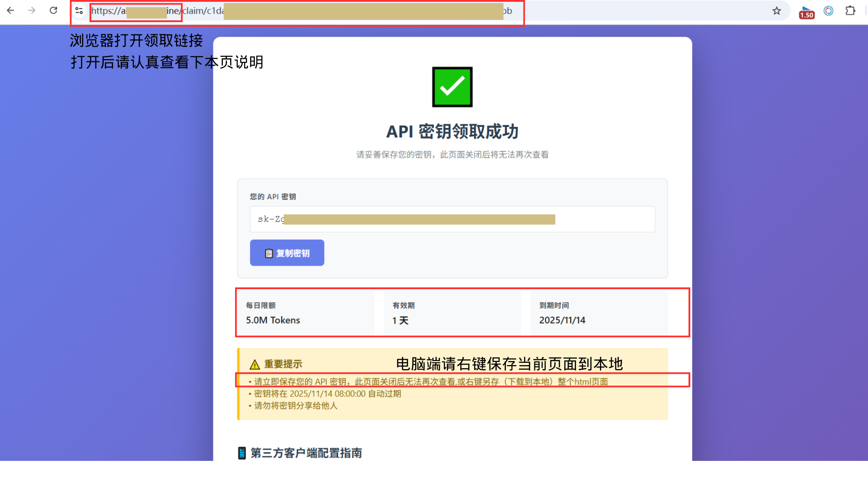868x488 pixels.
Task: Click the green checkmark success icon
Action: 452,87
